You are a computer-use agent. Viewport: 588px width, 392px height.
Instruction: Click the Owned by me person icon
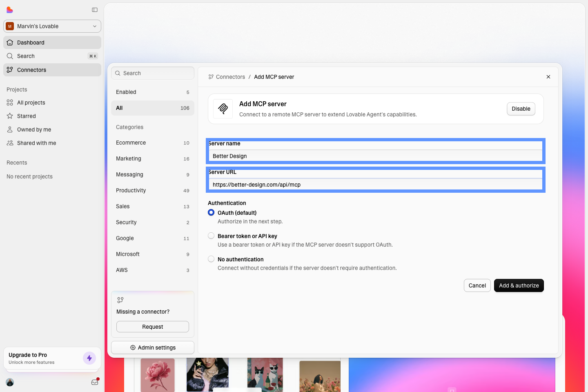(x=10, y=129)
